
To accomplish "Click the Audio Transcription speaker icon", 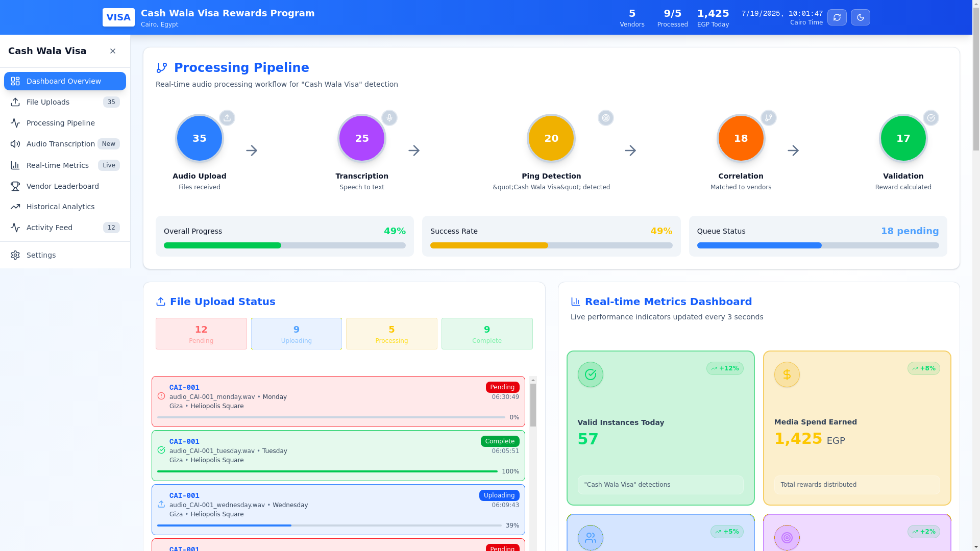I will (x=15, y=144).
